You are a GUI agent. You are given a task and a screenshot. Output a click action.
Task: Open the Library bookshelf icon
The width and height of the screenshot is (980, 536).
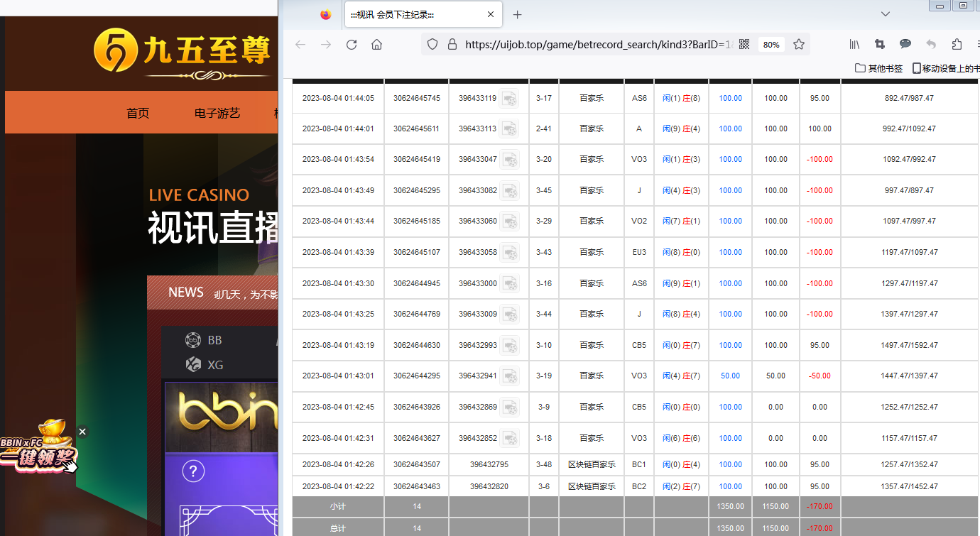pyautogui.click(x=854, y=45)
